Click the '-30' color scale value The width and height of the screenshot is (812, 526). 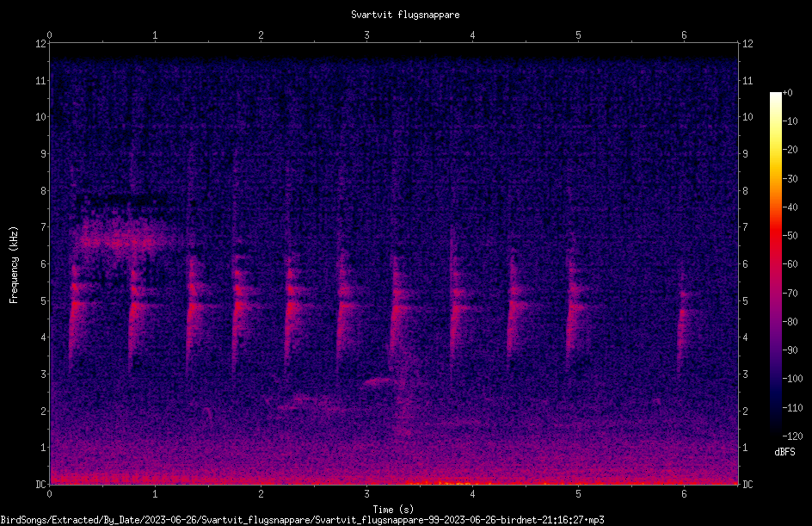coord(790,179)
